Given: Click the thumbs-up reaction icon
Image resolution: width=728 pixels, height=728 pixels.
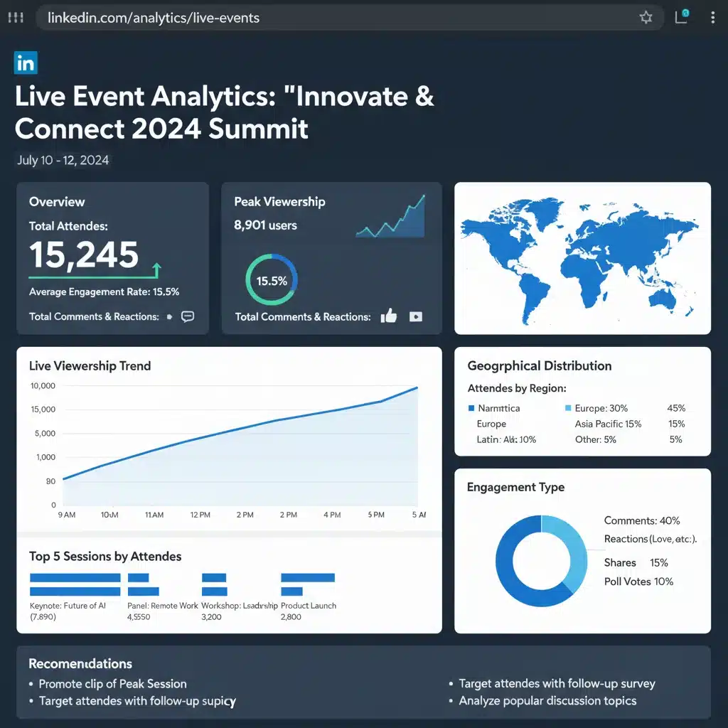Looking at the screenshot, I should coord(389,316).
